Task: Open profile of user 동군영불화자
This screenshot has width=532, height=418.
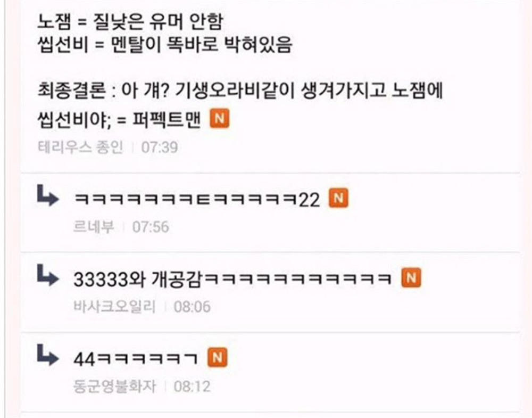Action: pos(114,387)
